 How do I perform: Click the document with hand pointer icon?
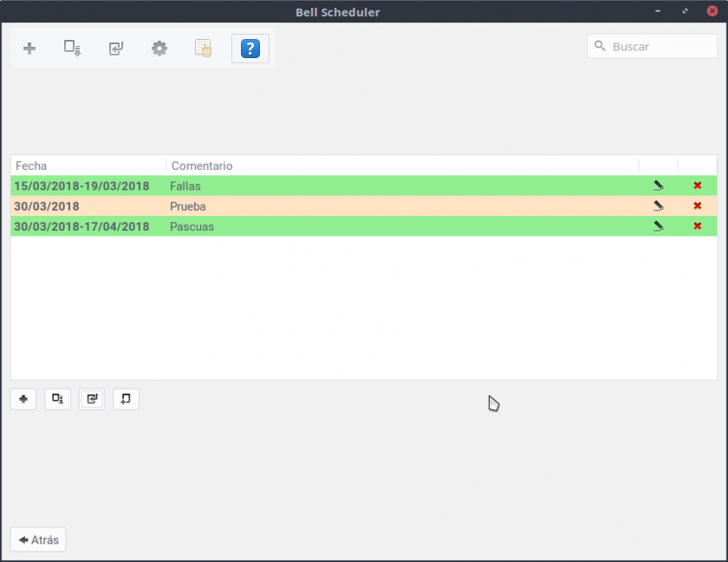(203, 49)
